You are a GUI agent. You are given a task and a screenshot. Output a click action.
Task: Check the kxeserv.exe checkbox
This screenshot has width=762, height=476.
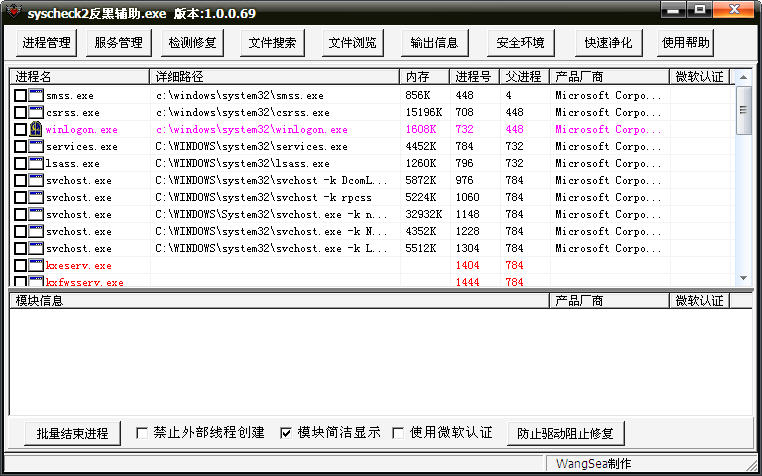(x=20, y=265)
